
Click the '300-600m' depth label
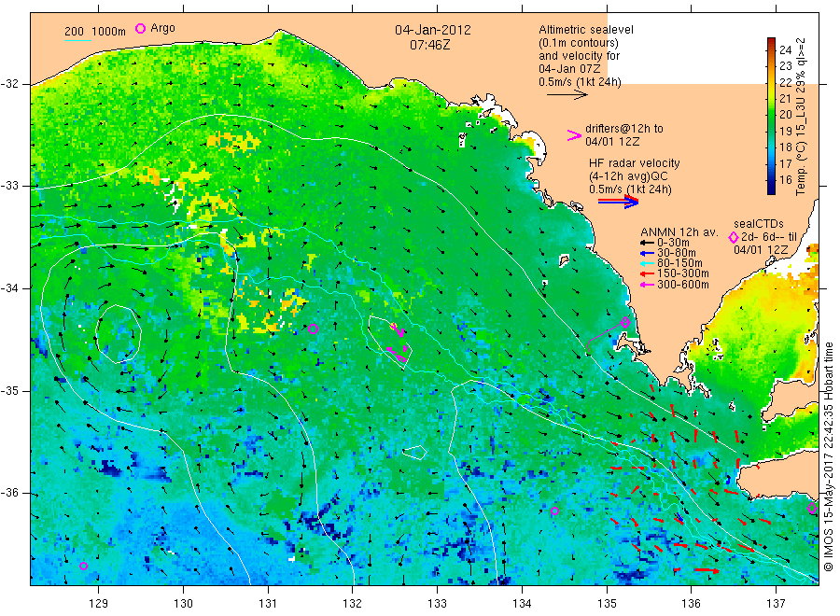[x=682, y=285]
